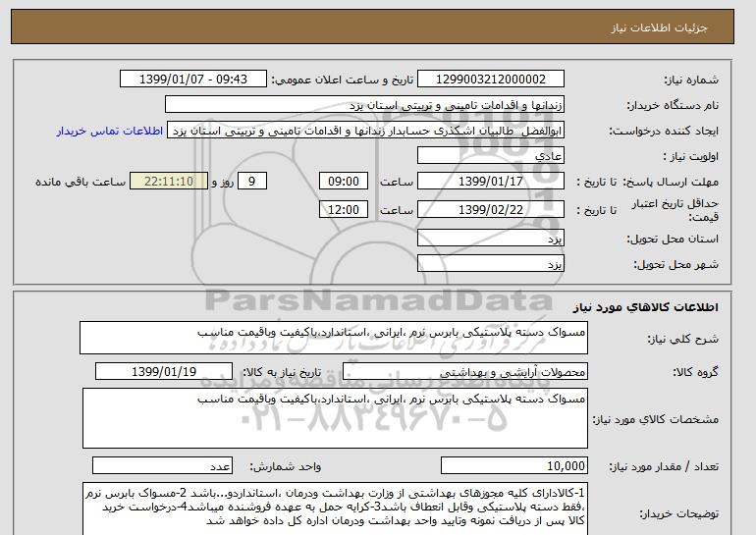Click the گروه کالا label
This screenshot has width=756, height=535.
coord(695,372)
